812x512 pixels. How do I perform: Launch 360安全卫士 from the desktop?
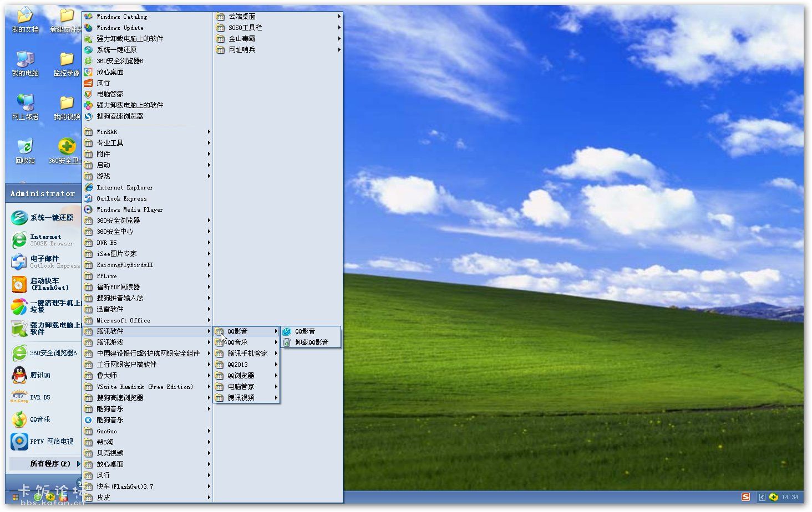coord(67,151)
